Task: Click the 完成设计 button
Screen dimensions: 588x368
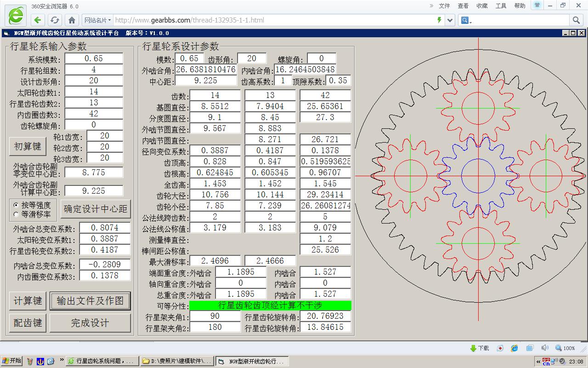Action: [x=90, y=323]
